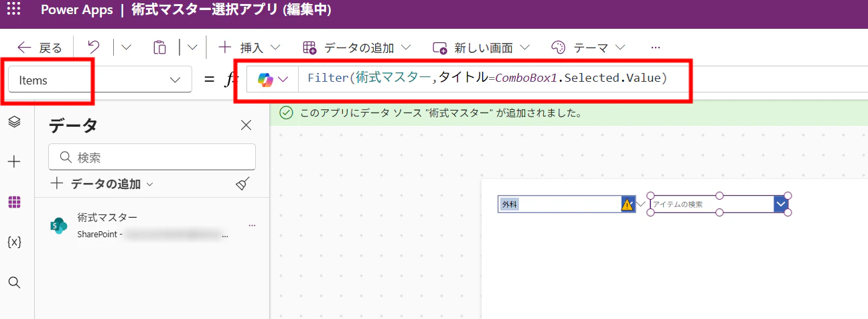The image size is (868, 319).
Task: Open the Items property dropdown
Action: (100, 80)
